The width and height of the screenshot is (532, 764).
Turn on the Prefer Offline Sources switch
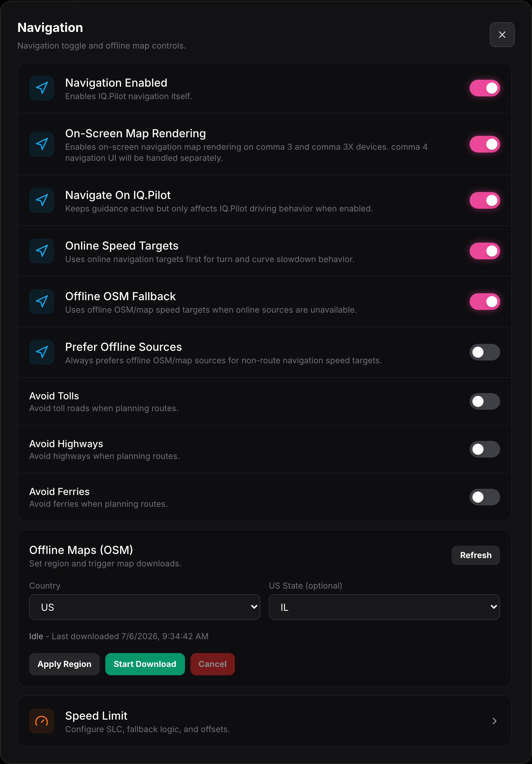(x=485, y=352)
